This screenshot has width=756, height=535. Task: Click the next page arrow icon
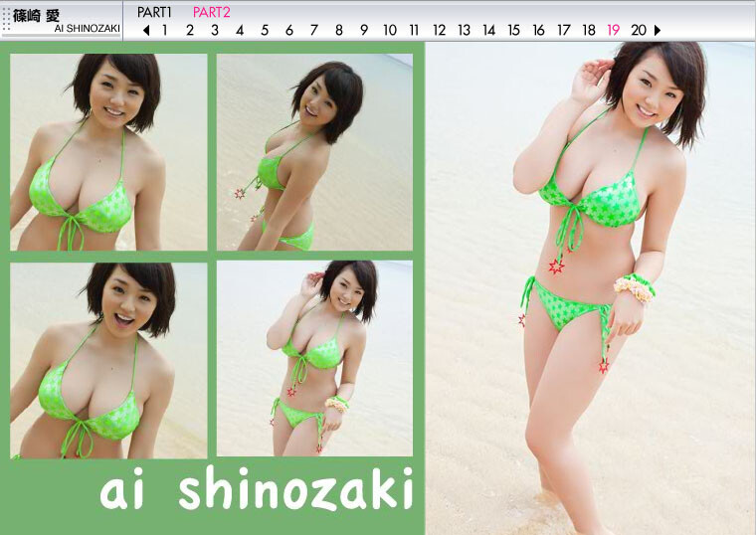(x=658, y=31)
